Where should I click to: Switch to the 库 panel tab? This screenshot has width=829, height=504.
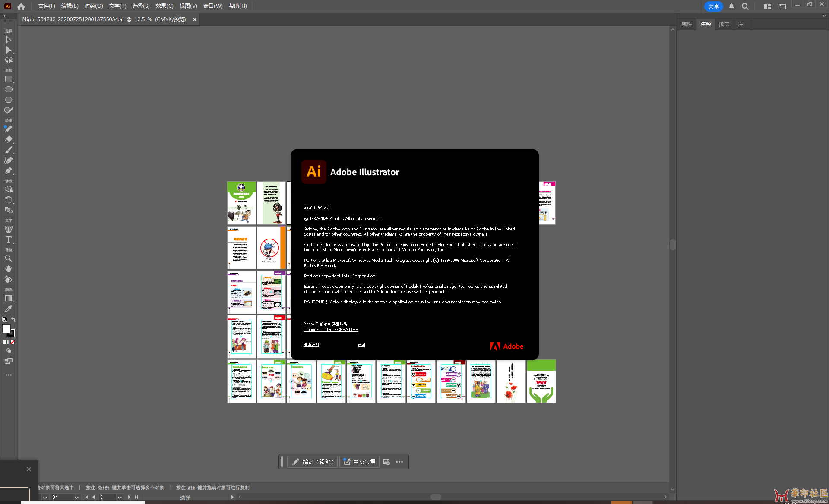click(741, 24)
